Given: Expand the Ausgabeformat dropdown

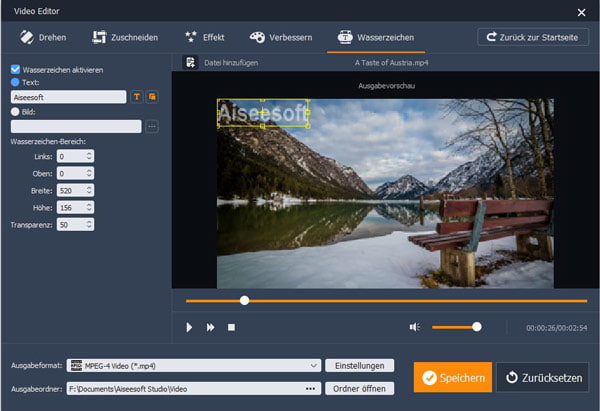Looking at the screenshot, I should [x=314, y=366].
